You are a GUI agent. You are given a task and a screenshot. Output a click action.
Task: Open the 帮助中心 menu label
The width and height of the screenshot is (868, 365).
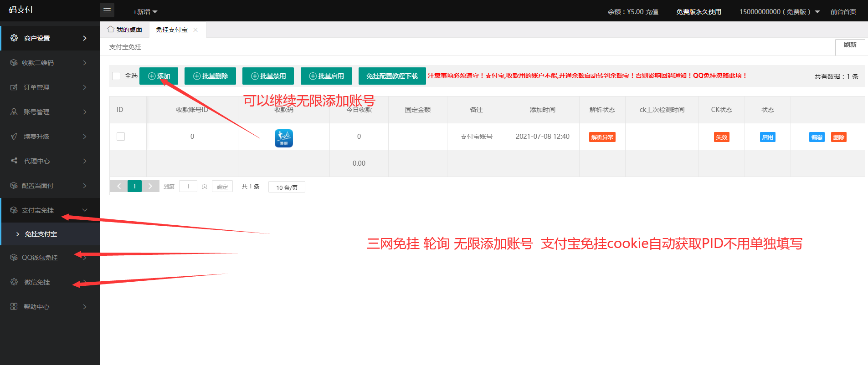point(36,307)
